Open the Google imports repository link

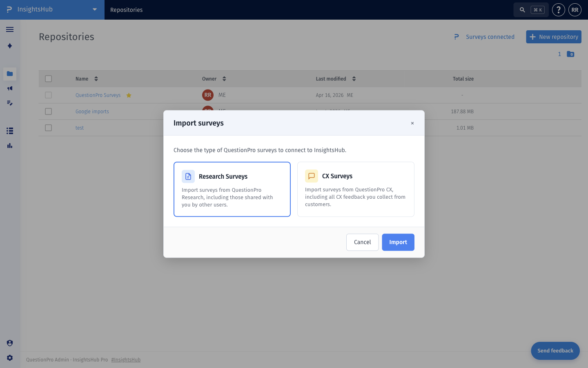pos(92,112)
